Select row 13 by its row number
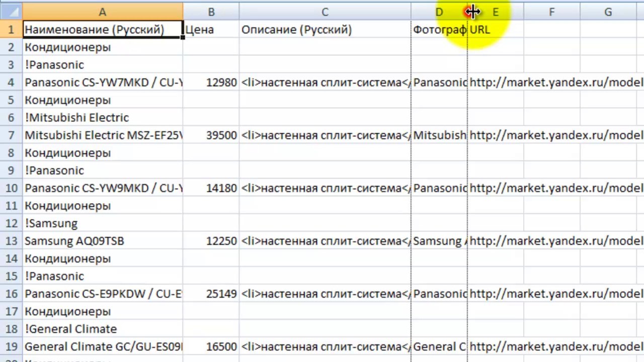The height and width of the screenshot is (362, 644). click(11, 241)
